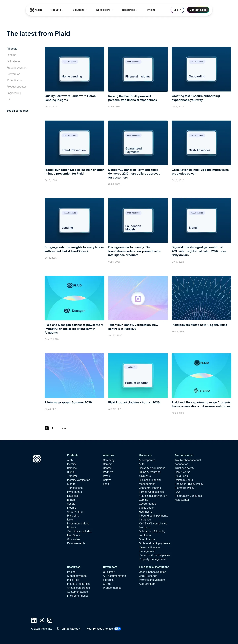Open the Home Lending post thumbnail
The image size is (238, 644).
74,69
